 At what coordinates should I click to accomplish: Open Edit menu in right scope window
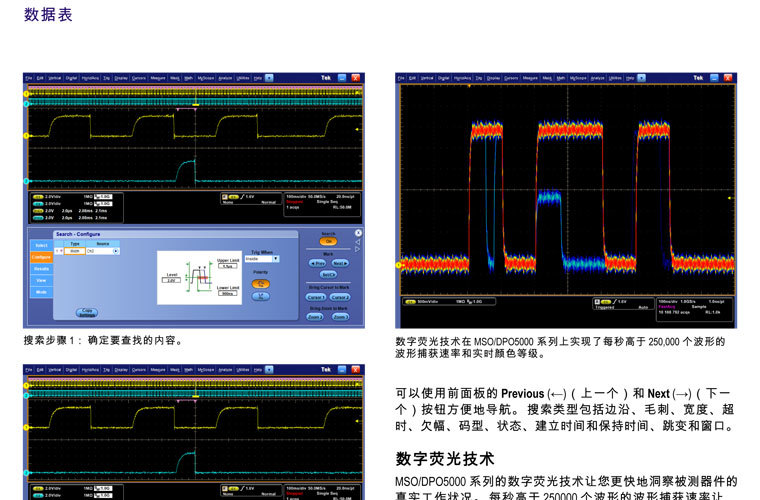coord(412,78)
